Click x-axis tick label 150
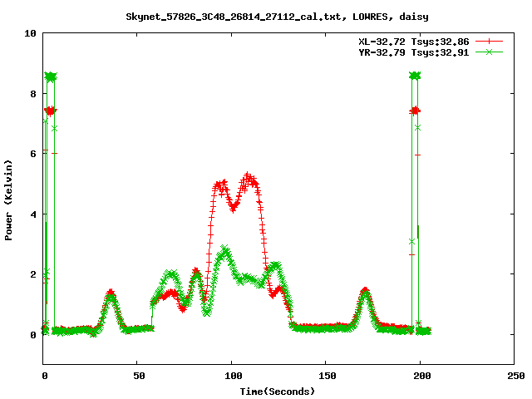This screenshot has height=399, width=532. 328,376
